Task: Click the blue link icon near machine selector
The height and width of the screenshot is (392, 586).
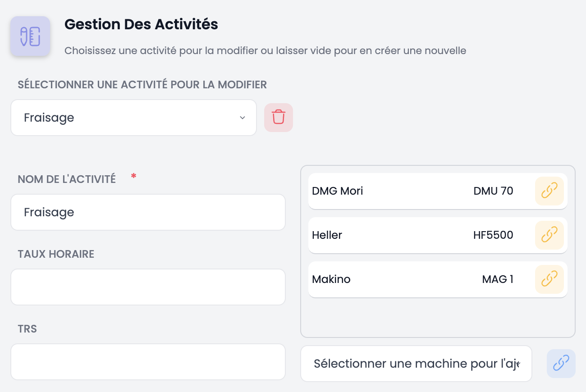Action: click(x=561, y=363)
